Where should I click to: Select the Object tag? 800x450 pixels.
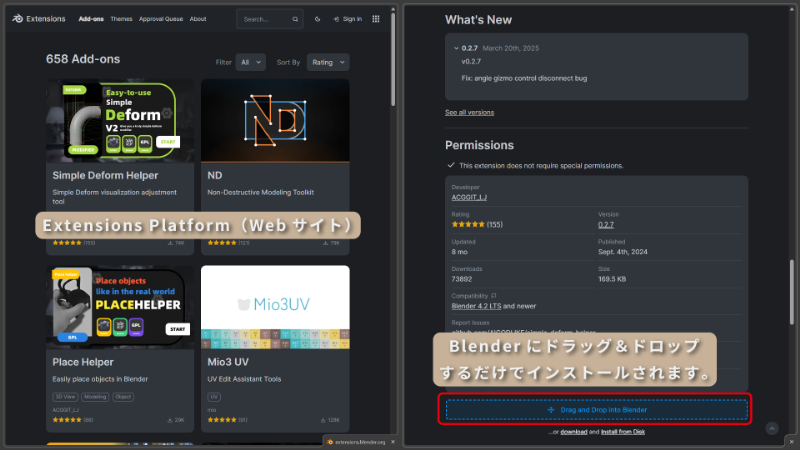coord(123,396)
